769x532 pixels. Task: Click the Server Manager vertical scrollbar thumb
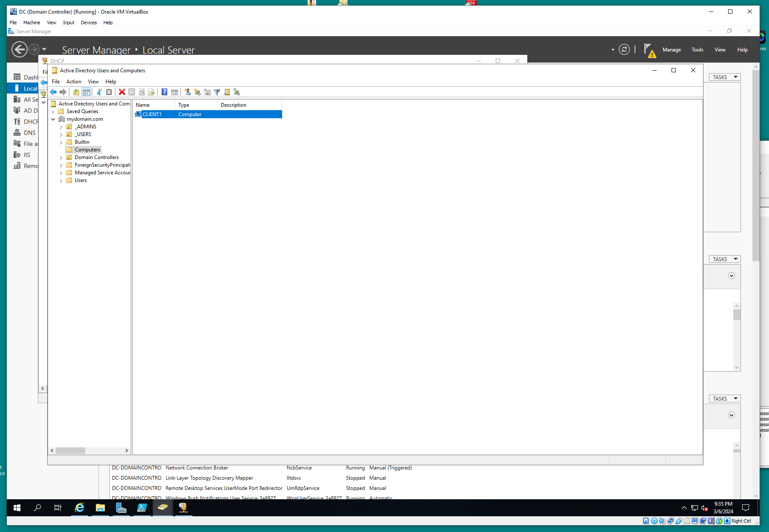point(756,165)
